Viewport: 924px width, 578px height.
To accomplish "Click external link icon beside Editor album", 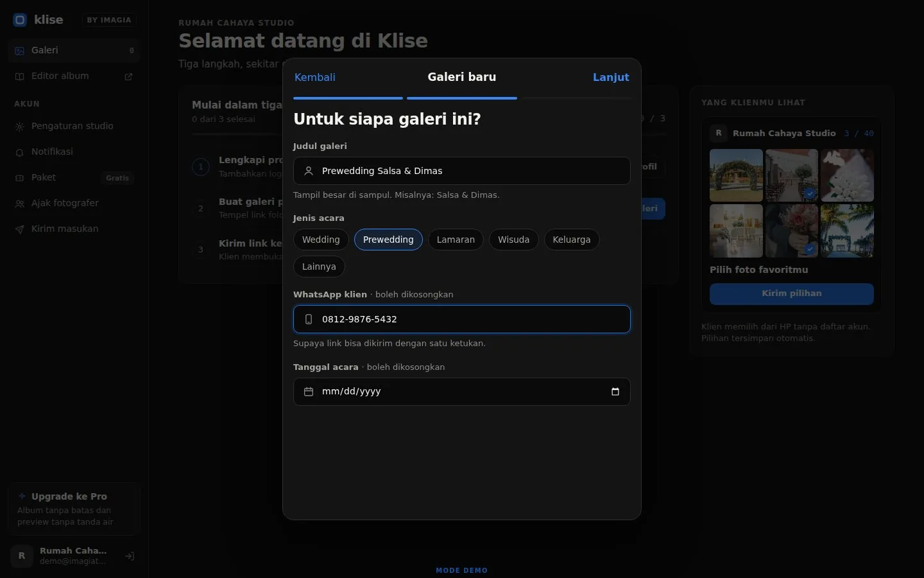I will [128, 76].
